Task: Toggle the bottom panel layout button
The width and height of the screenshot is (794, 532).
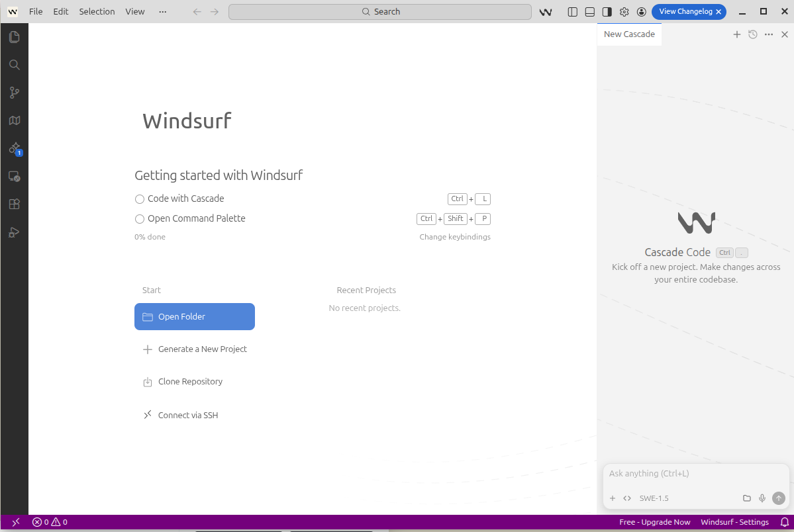Action: (590, 12)
